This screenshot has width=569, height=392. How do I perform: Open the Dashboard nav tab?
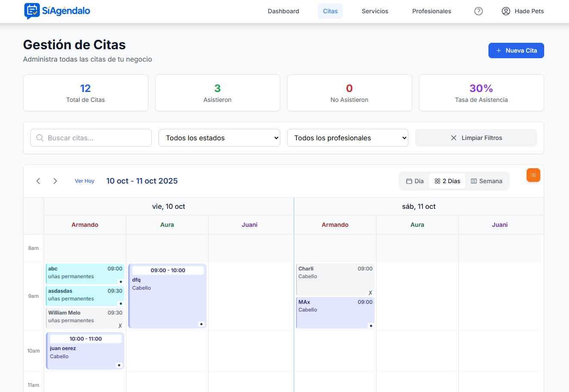283,11
